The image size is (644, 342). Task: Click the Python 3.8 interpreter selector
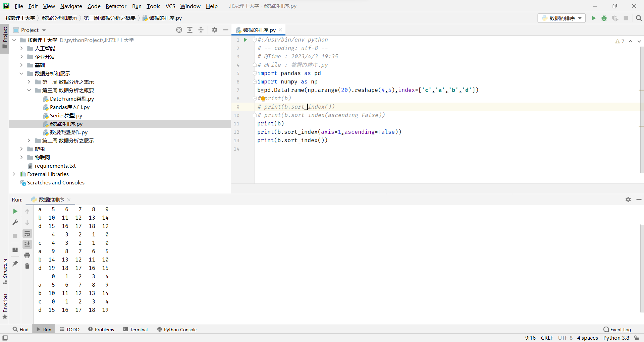[616, 338]
